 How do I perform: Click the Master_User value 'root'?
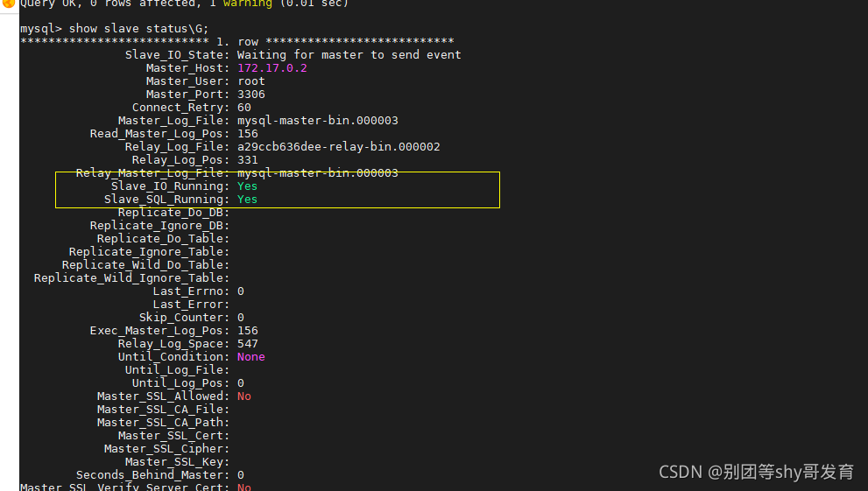[251, 81]
